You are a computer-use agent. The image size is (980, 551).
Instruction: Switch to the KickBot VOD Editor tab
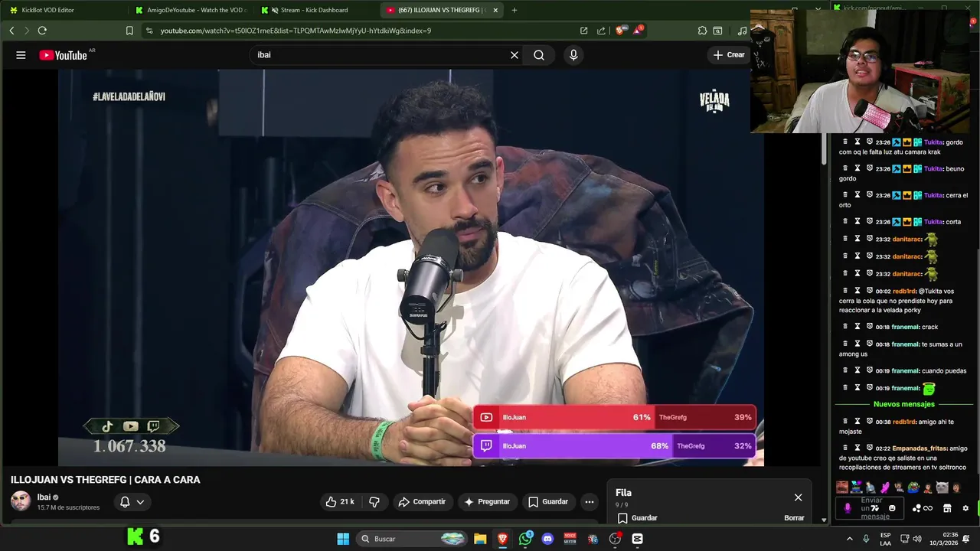(61, 10)
